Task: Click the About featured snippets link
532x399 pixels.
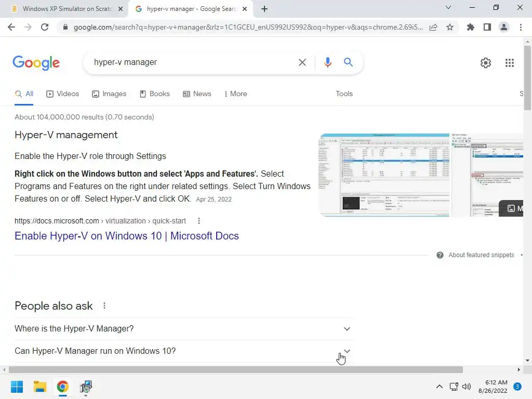Action: pyautogui.click(x=481, y=255)
